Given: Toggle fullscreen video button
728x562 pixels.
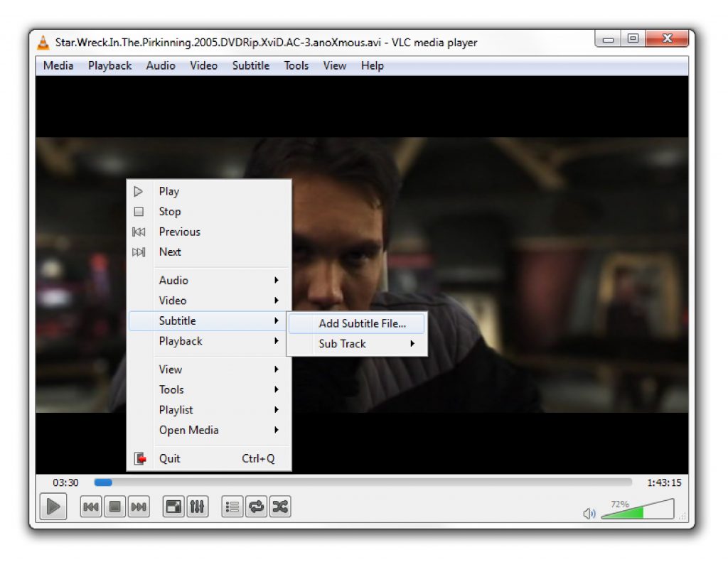Looking at the screenshot, I should pos(173,507).
